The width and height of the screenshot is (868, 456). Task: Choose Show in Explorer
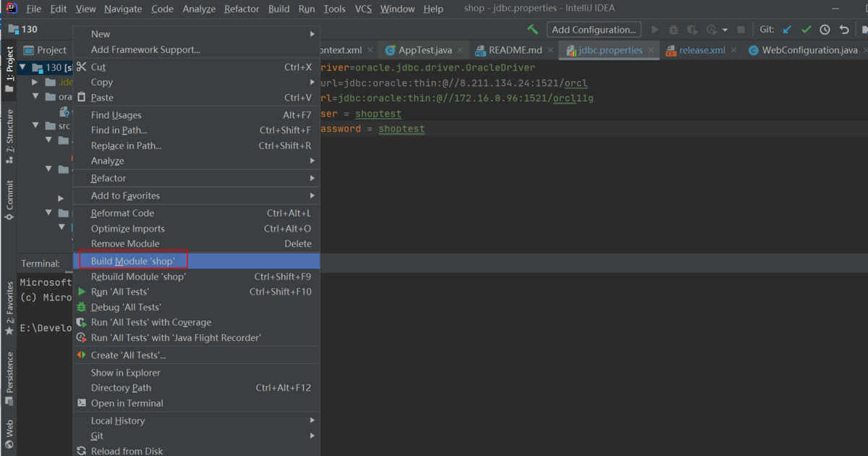pyautogui.click(x=197, y=373)
